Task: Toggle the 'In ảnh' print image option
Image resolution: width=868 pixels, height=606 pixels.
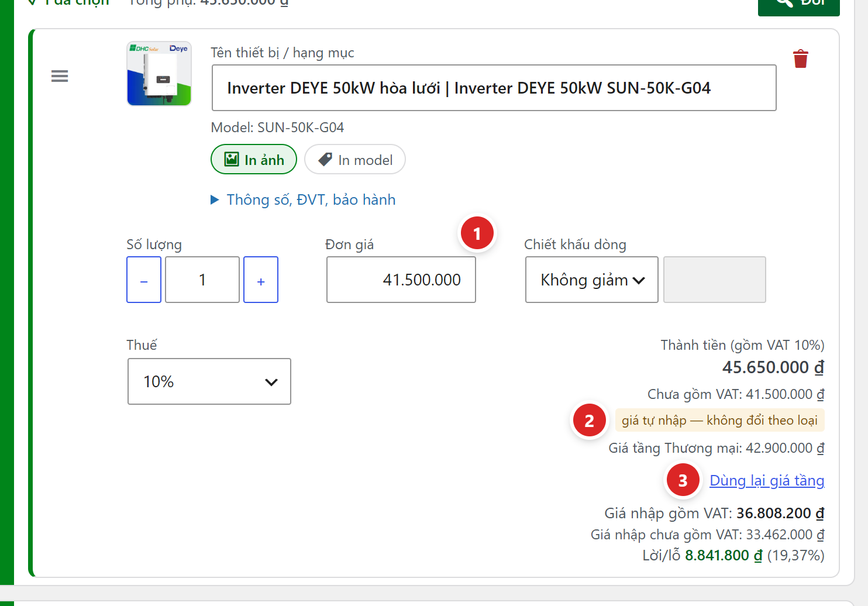Action: pyautogui.click(x=254, y=159)
